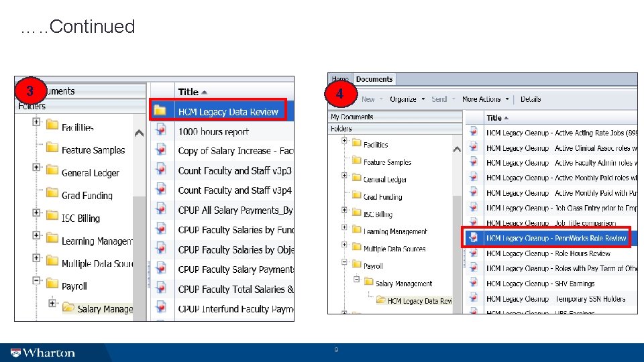Open HCM Legacy Data Review folder icon in step 3 list
Screen dimensions: 644x362
[160, 111]
